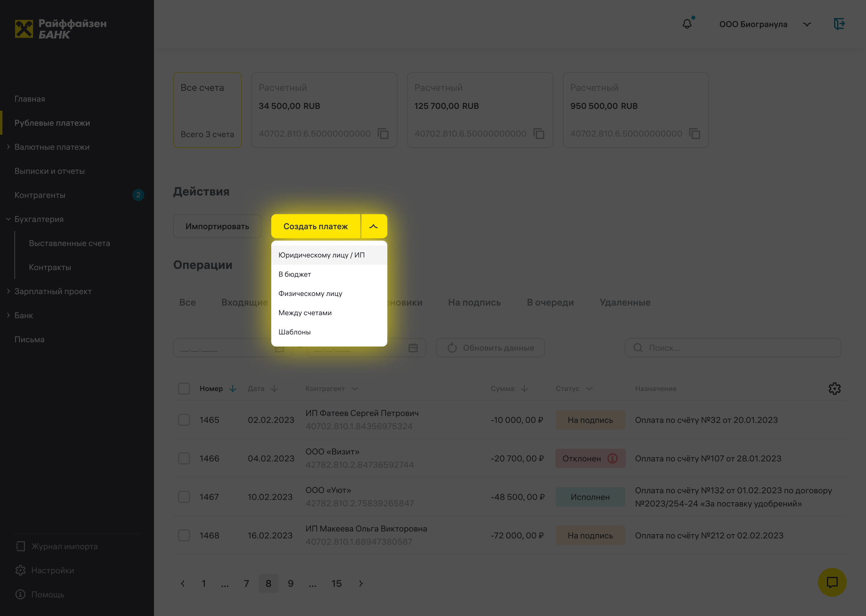The image size is (866, 616).
Task: Open the Статус column filter dropdown
Action: (589, 388)
